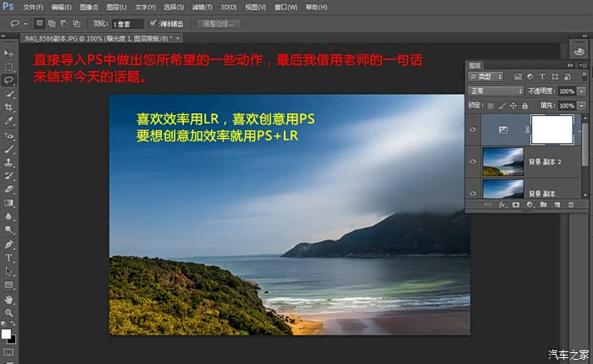Create a new group folder icon
593x364 pixels.
(543, 204)
